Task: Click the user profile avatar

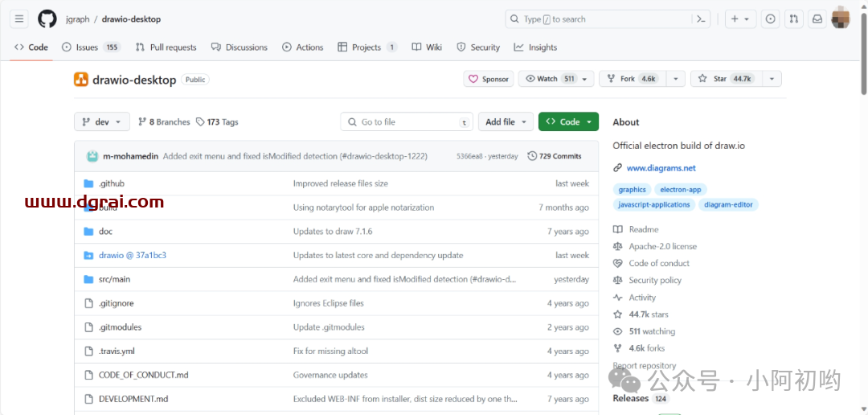Action: pos(840,18)
